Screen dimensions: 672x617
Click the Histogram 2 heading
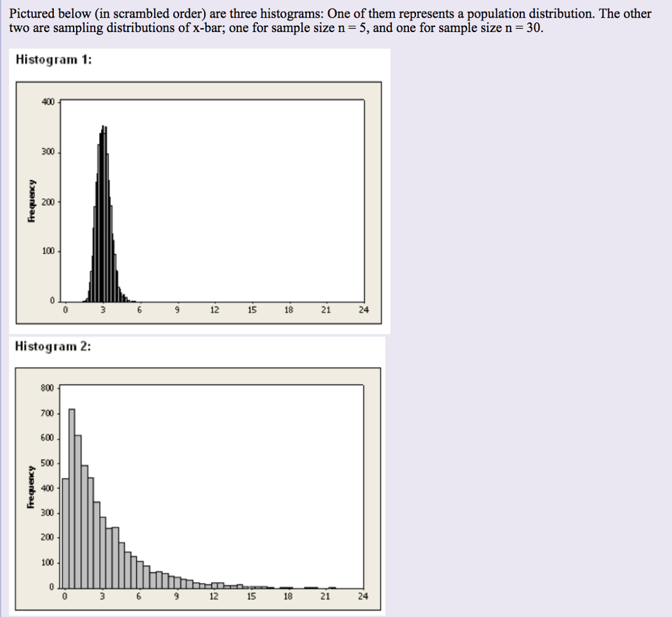pos(53,346)
